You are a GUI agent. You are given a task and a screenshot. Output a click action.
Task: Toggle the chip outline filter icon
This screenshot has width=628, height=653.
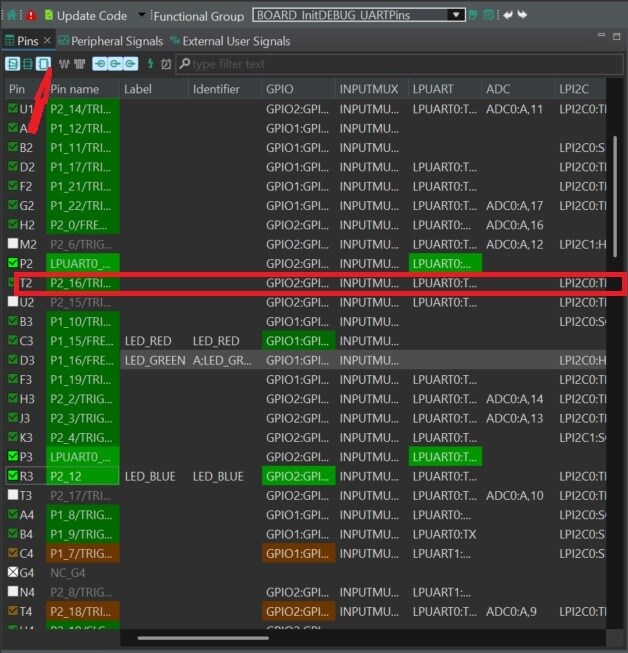click(x=43, y=64)
